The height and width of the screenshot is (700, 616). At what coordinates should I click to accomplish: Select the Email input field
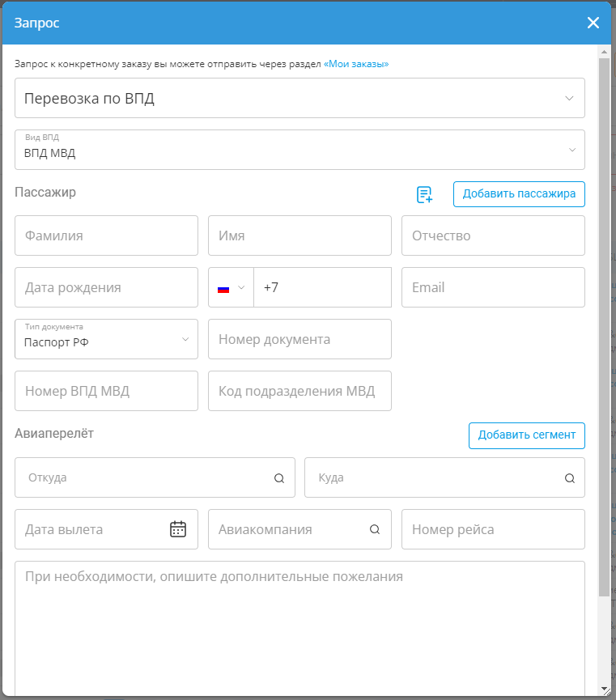[493, 288]
